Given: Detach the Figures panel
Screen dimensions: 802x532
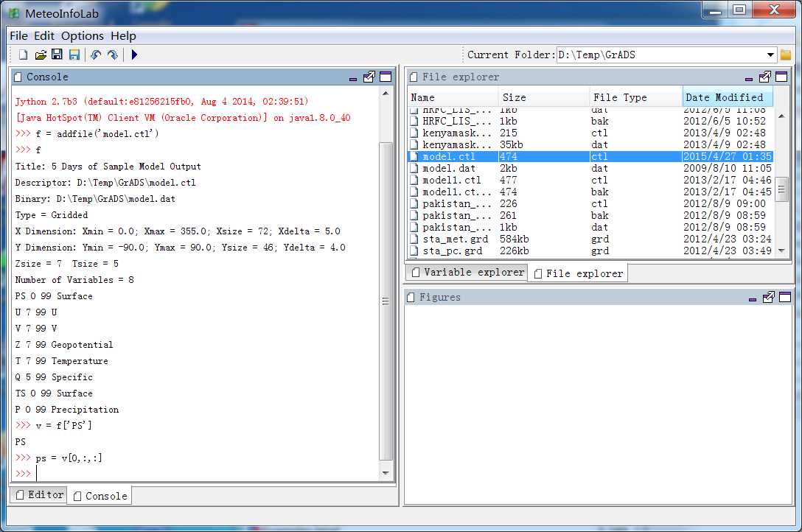Looking at the screenshot, I should [768, 297].
